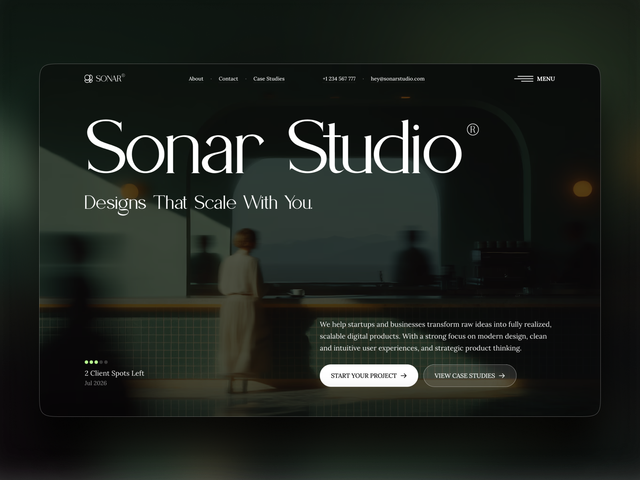The height and width of the screenshot is (480, 640).
Task: Click the phone number +1 234 567 777
Action: pos(339,79)
